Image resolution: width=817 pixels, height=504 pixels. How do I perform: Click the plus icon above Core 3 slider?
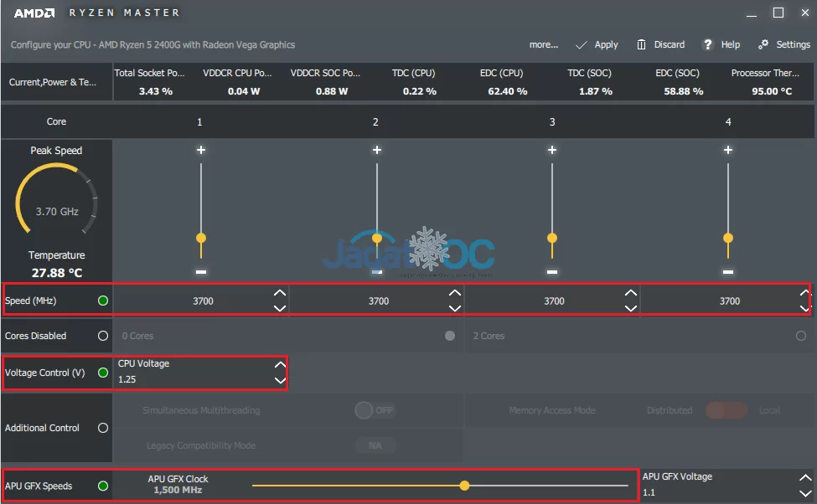(x=551, y=150)
